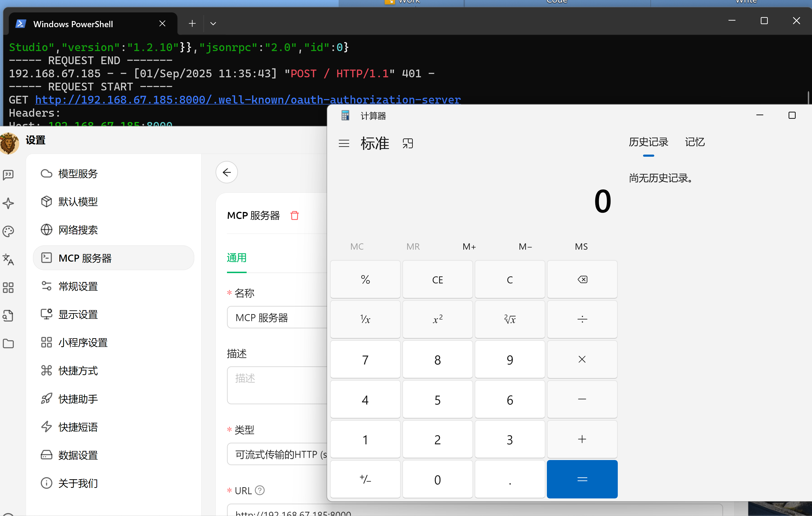
Task: Toggle calculator keep-on-top mode icon
Action: click(407, 143)
